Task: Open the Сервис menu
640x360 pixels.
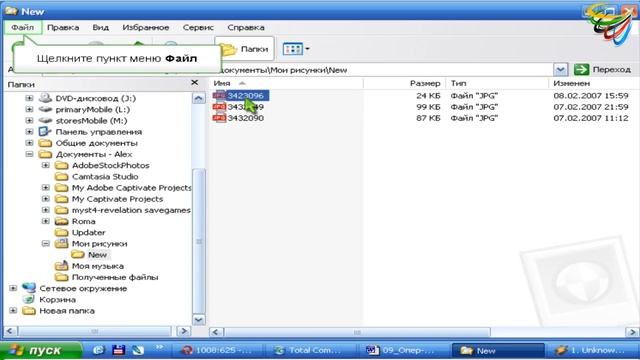Action: pyautogui.click(x=198, y=27)
